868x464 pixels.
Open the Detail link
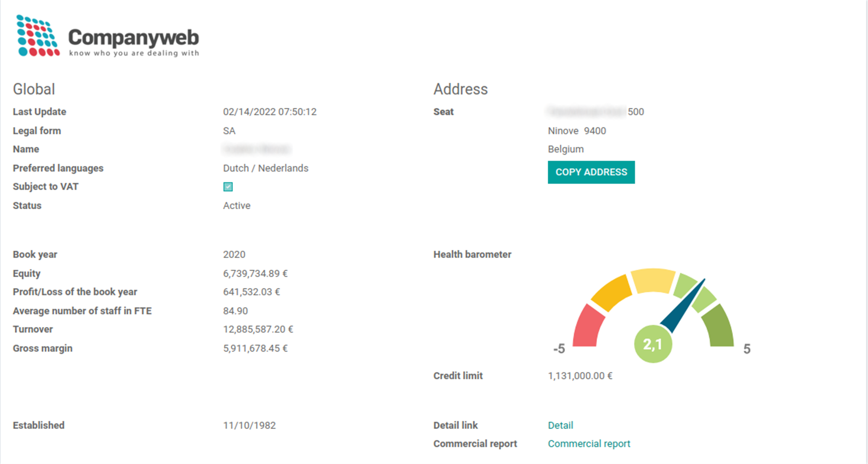[x=560, y=425]
